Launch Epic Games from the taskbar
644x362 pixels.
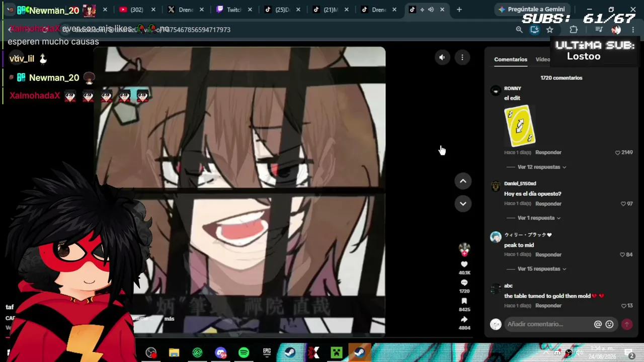267,352
